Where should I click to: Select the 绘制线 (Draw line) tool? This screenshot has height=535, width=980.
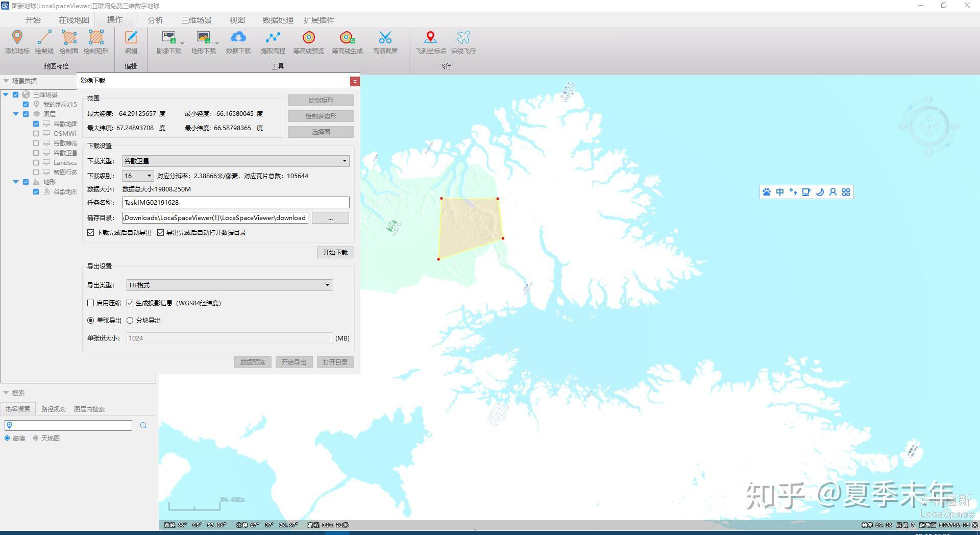click(x=44, y=37)
